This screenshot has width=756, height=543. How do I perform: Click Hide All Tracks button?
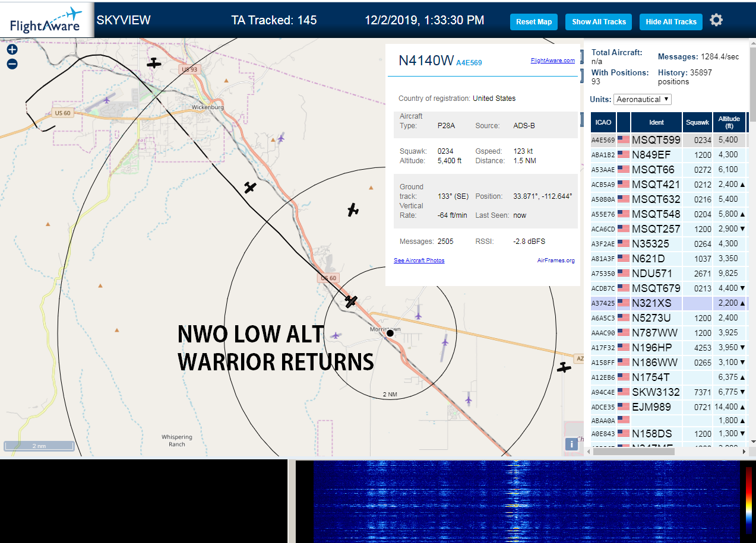coord(671,22)
